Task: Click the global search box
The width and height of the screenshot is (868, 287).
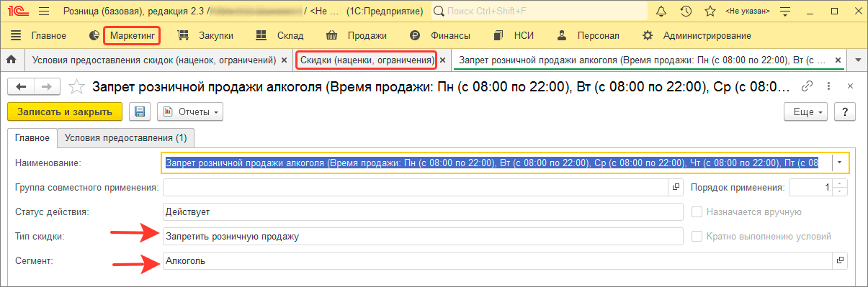Action: click(539, 12)
